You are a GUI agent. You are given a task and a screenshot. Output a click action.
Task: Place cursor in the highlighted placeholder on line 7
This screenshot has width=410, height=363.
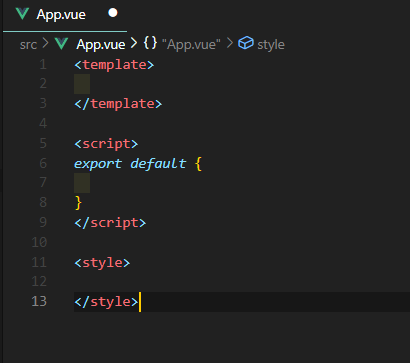[x=82, y=183]
